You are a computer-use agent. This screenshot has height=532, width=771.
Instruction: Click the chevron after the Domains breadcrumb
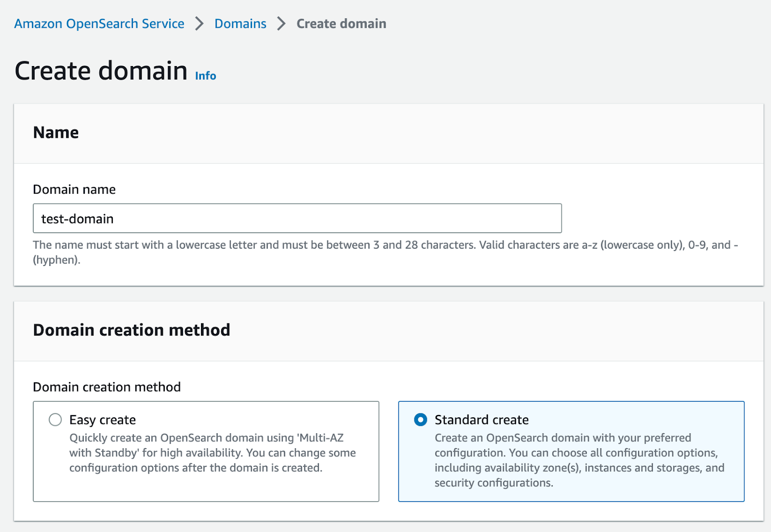281,24
